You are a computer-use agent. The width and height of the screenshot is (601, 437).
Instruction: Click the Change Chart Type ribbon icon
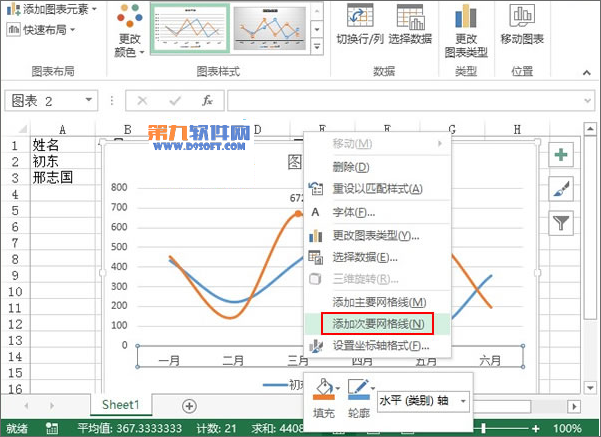coord(466,17)
